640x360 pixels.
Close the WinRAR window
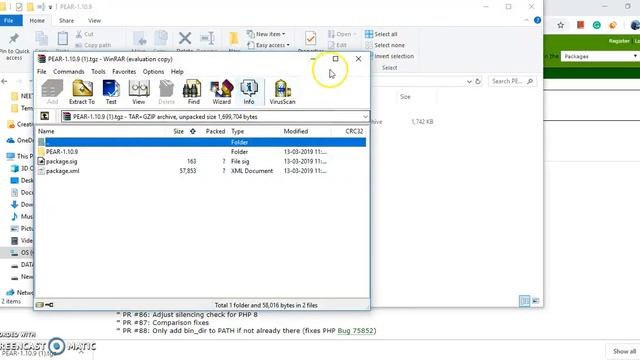tap(358, 59)
